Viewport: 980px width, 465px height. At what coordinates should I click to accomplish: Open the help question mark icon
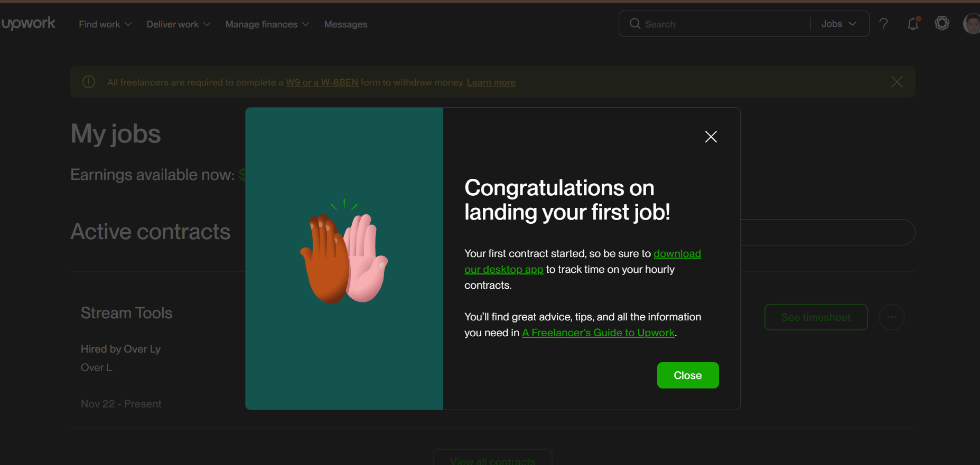pyautogui.click(x=883, y=24)
